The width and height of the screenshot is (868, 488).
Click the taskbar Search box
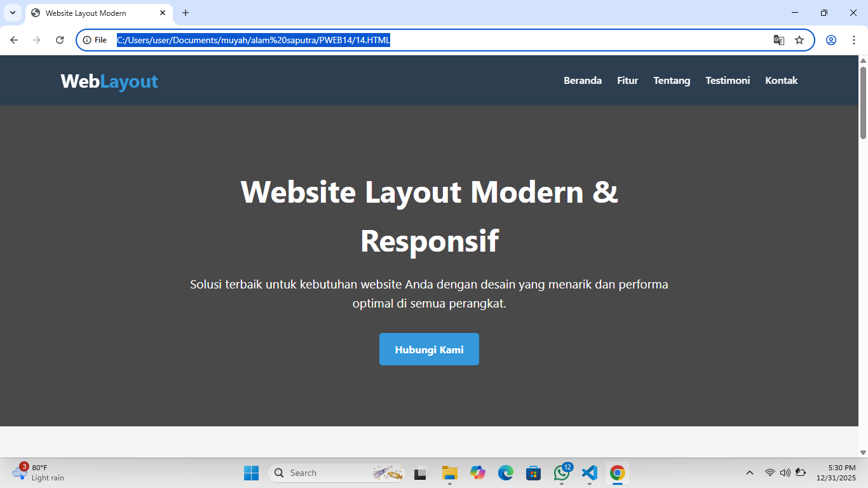coord(337,473)
